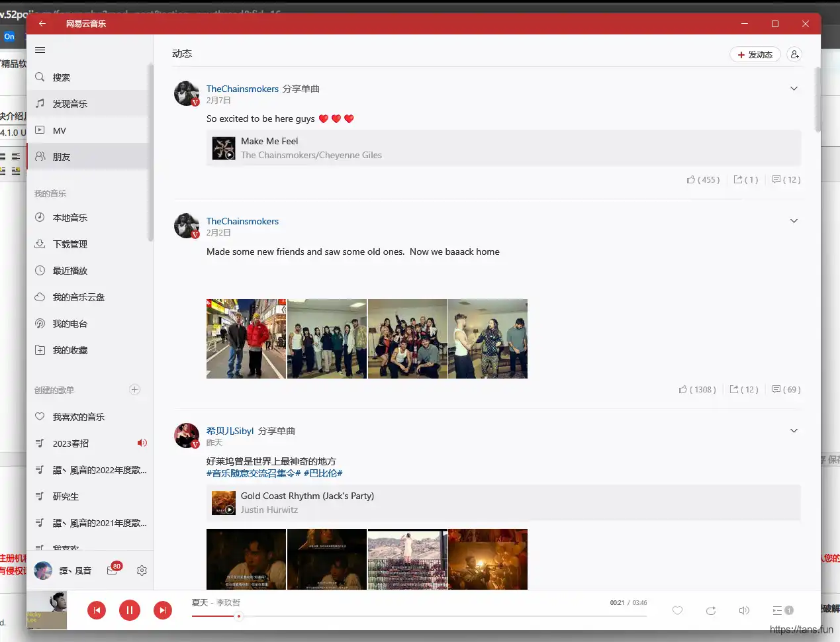Screen dimensions: 840x642
Task: Open 希贝儿Sibyl profile link
Action: pyautogui.click(x=230, y=431)
